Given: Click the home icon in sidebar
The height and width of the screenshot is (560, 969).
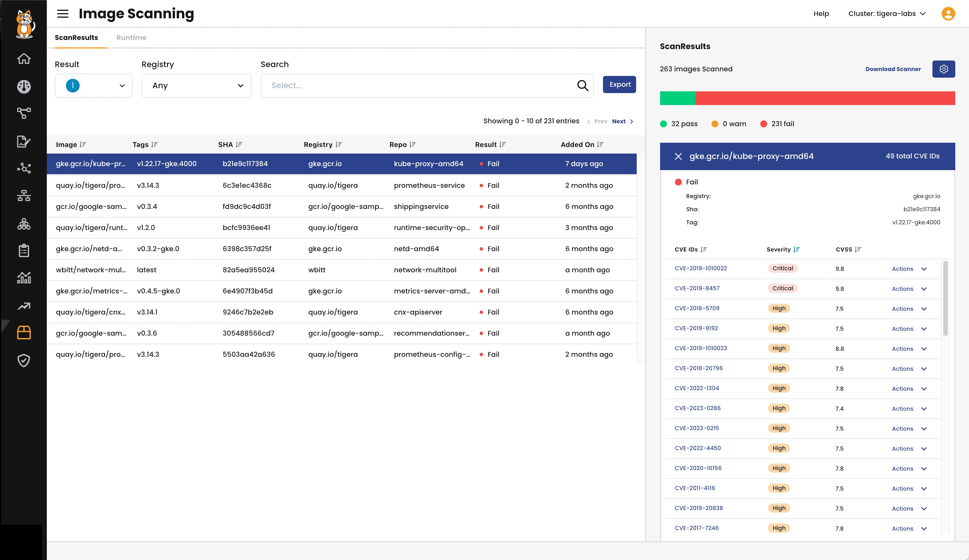Looking at the screenshot, I should point(24,59).
